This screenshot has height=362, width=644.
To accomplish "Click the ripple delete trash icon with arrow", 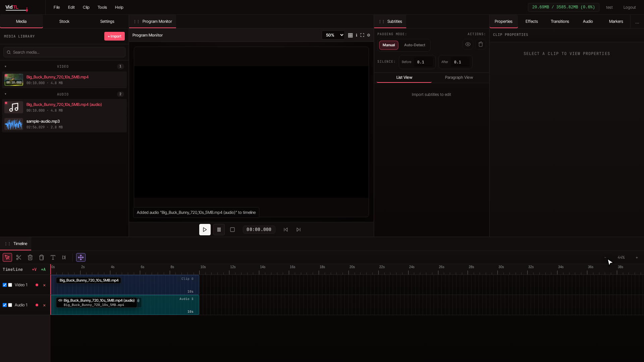I will click(x=42, y=257).
